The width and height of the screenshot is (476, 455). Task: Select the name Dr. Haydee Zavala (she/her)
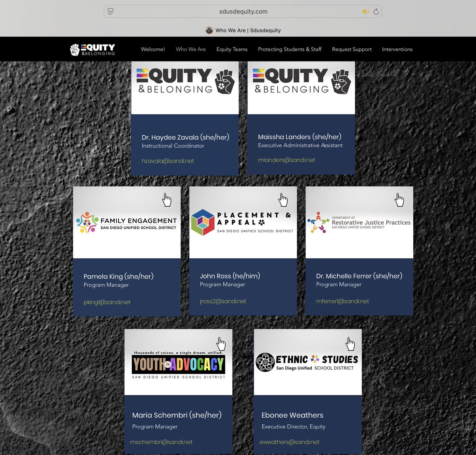click(186, 137)
